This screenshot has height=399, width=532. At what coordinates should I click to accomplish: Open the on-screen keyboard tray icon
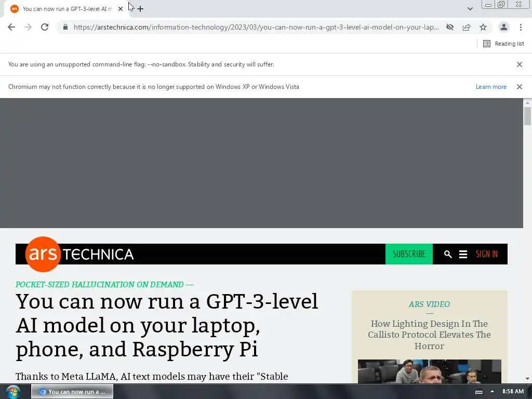pos(478,392)
